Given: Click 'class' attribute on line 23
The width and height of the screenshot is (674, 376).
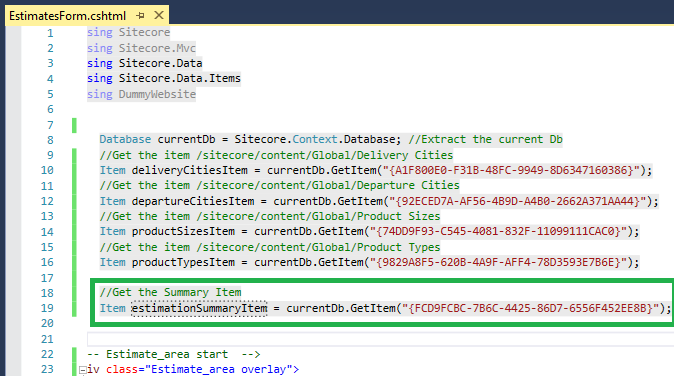Looking at the screenshot, I should [x=122, y=370].
